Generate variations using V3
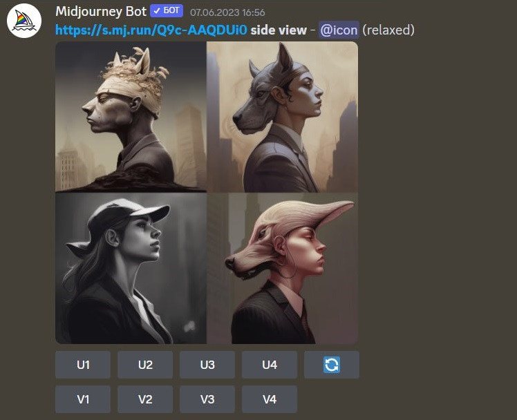This screenshot has width=517, height=420. click(207, 399)
